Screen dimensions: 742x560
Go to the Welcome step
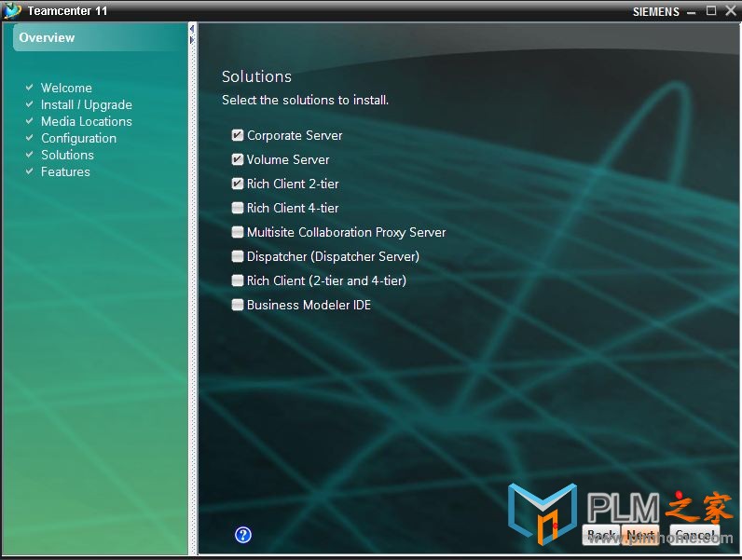tap(66, 88)
